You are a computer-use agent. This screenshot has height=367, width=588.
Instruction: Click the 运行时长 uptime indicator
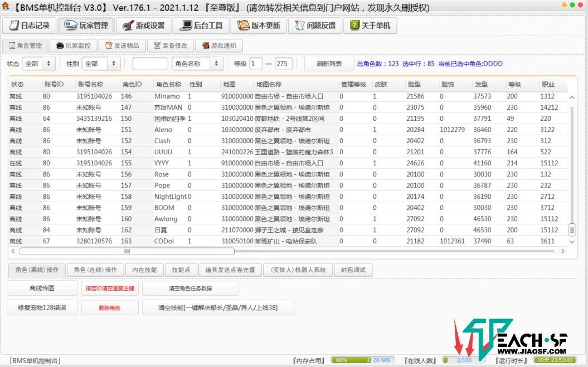click(x=555, y=360)
